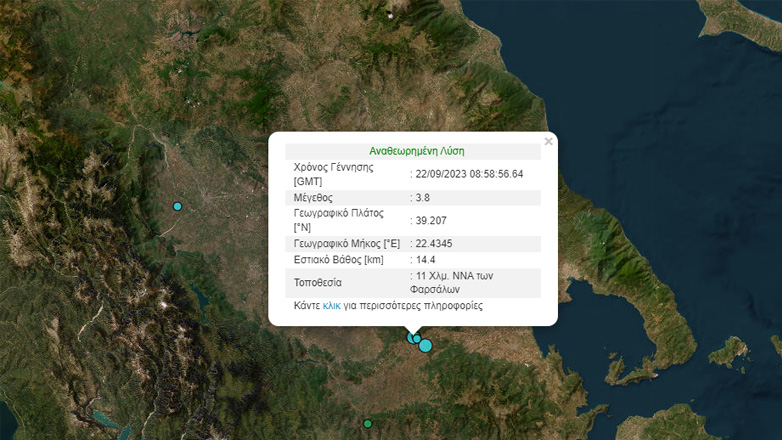Select the largest cyan earthquake marker below popup
The width and height of the screenshot is (782, 440).
coord(425,346)
